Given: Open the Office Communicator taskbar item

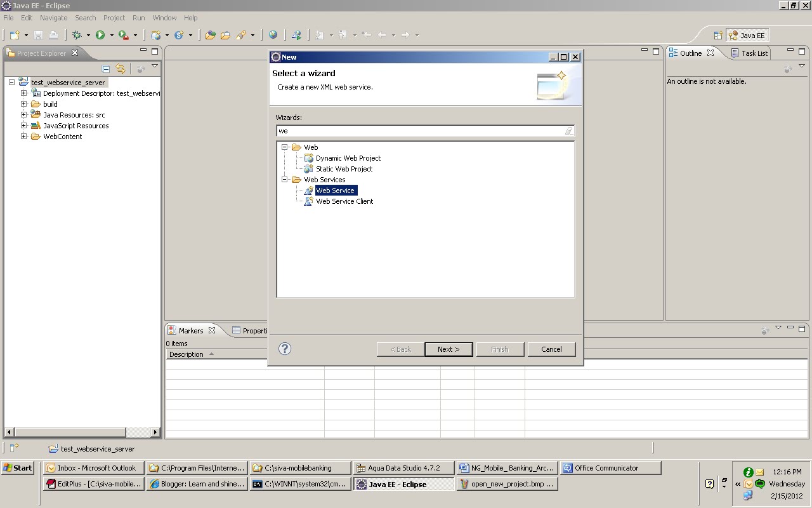Looking at the screenshot, I should point(609,468).
